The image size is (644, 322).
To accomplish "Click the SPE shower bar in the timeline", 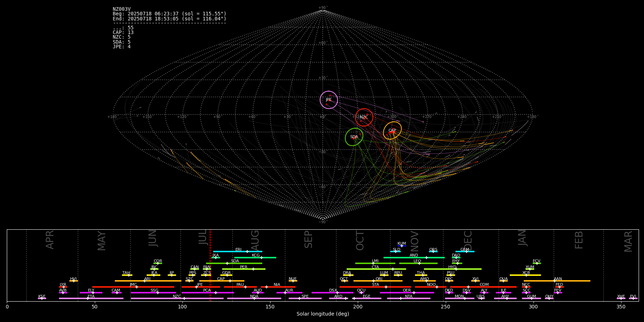I will click(305, 298).
